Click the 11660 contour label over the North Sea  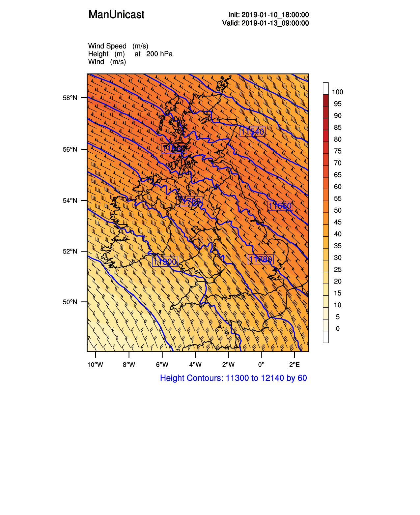tap(280, 206)
